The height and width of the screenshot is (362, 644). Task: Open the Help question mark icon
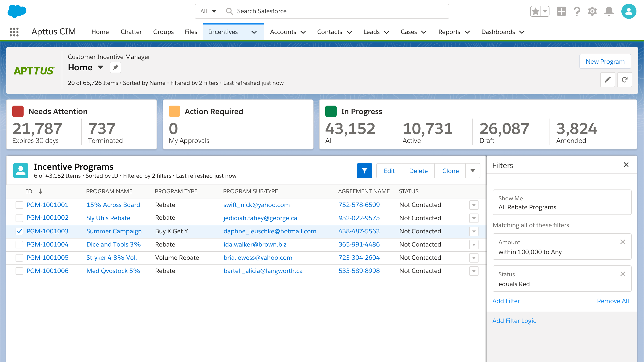click(577, 11)
